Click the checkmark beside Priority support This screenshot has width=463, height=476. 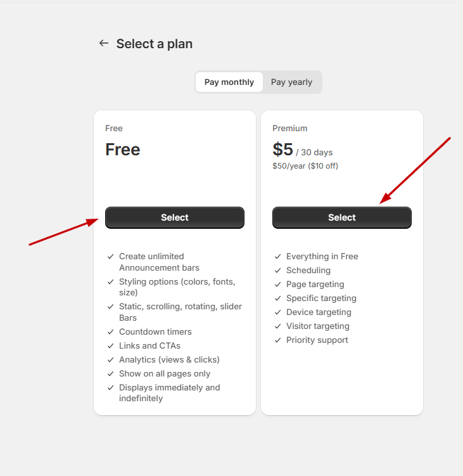click(278, 340)
